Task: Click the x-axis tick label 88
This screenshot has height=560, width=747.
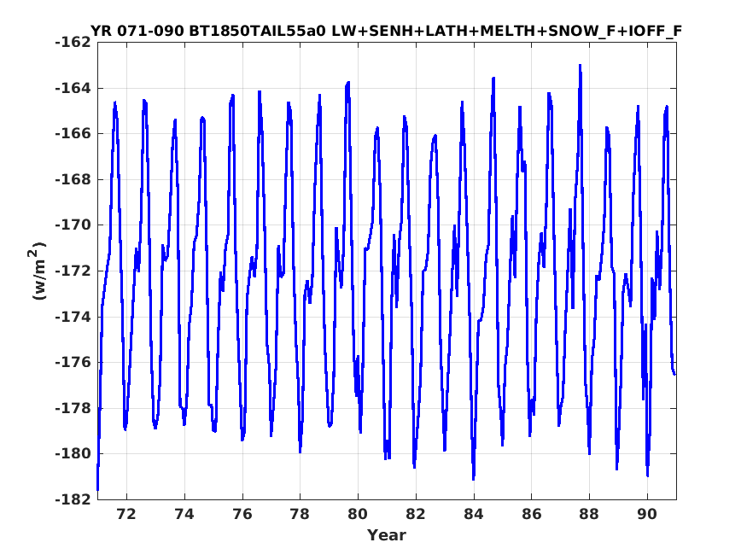Action: coord(589,514)
